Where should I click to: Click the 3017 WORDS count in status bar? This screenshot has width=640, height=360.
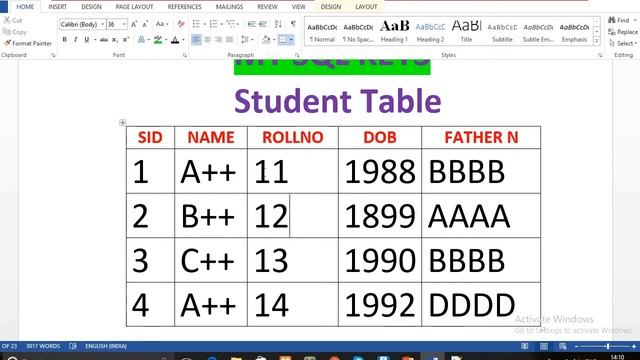[x=43, y=346]
